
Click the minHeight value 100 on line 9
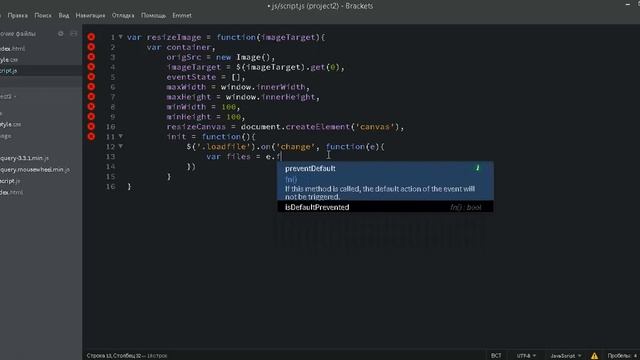point(233,117)
